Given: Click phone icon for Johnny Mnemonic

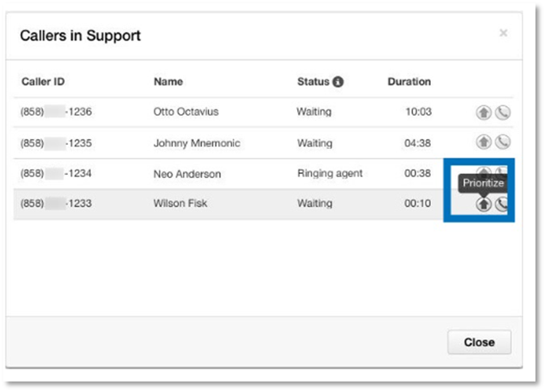Looking at the screenshot, I should (x=502, y=143).
